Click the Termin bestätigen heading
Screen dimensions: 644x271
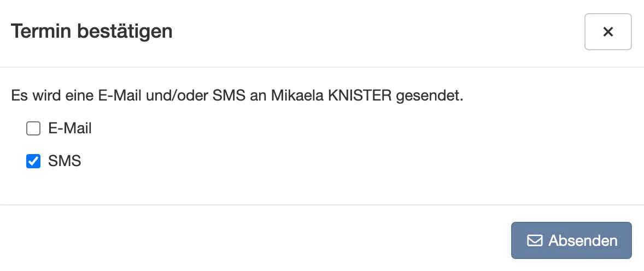[x=92, y=32]
